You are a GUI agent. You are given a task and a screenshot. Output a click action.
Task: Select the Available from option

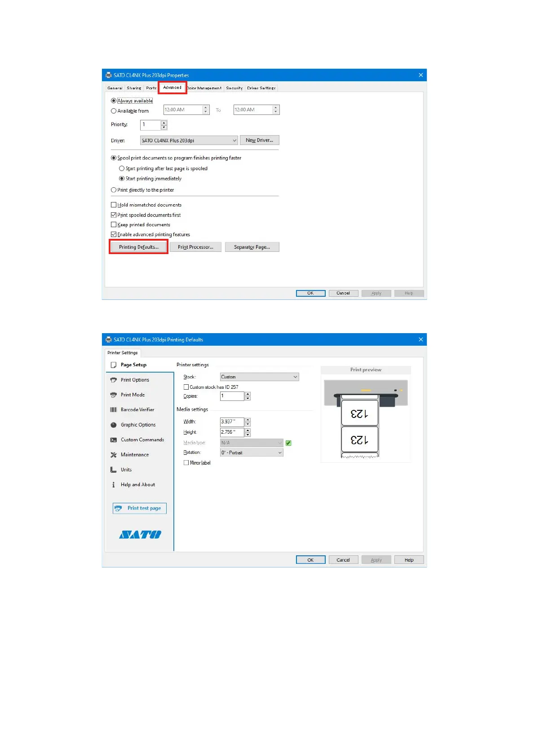(x=114, y=111)
